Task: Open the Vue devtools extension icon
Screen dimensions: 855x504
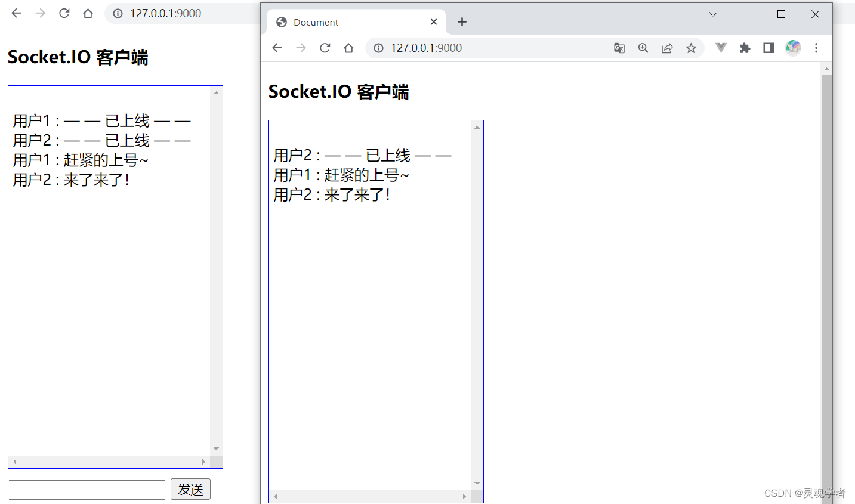Action: coord(721,48)
